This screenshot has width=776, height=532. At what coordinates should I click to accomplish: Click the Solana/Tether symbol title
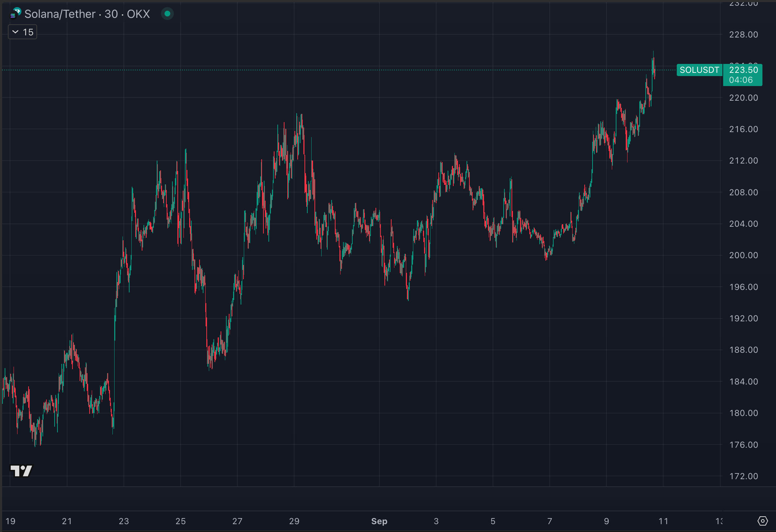point(60,14)
